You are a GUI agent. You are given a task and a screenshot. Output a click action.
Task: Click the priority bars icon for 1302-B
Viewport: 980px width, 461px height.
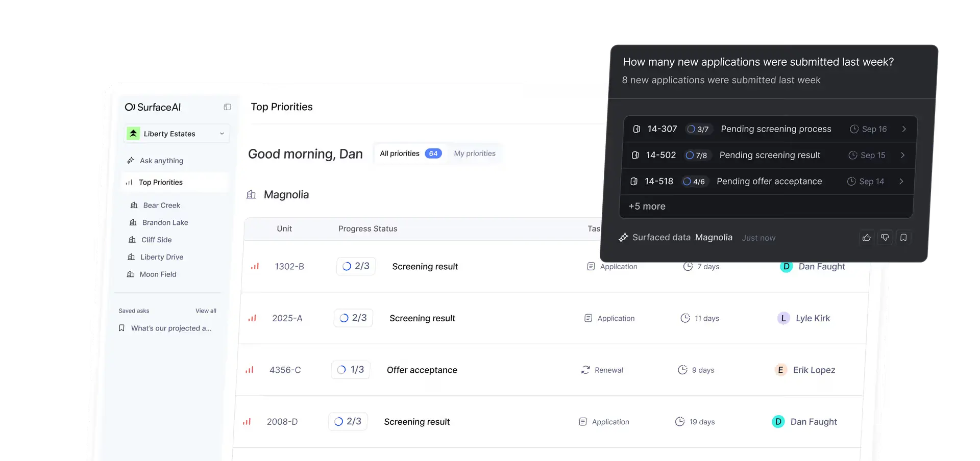click(x=255, y=266)
